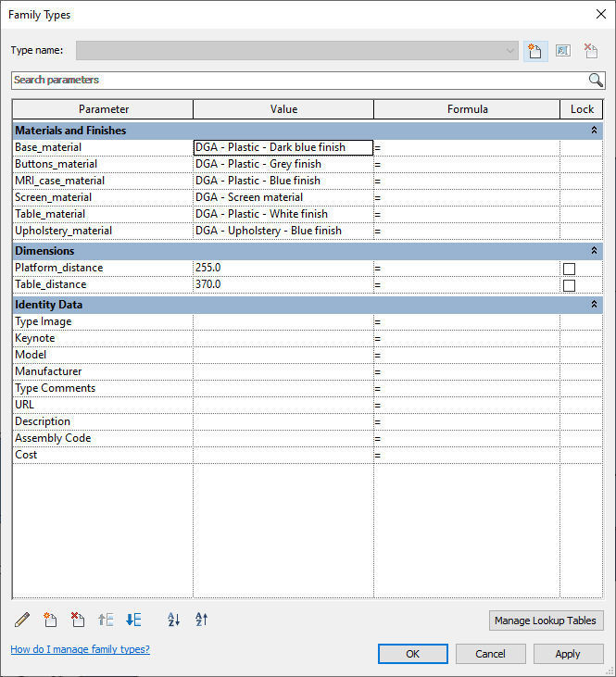Viewport: 616px width, 677px height.
Task: Toggle the lock checkbox for Platform_distance
Action: (x=569, y=269)
